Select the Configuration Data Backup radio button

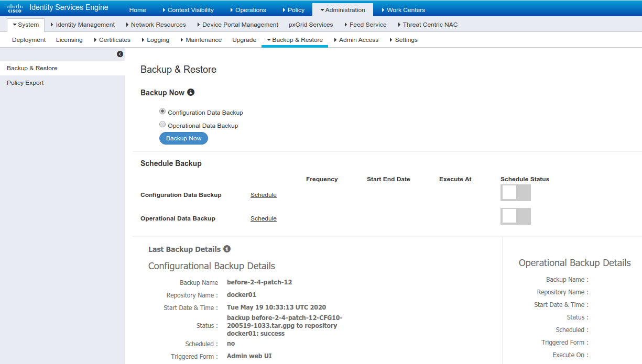point(162,111)
